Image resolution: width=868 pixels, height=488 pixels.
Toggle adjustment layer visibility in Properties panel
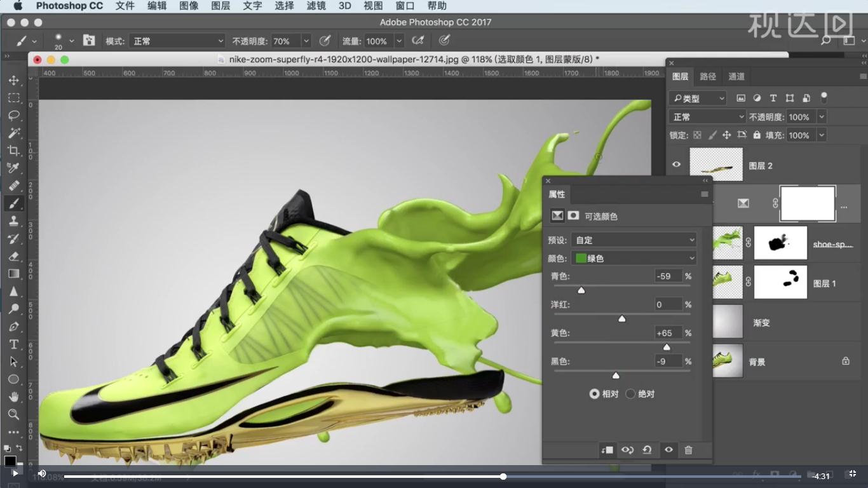coord(668,450)
